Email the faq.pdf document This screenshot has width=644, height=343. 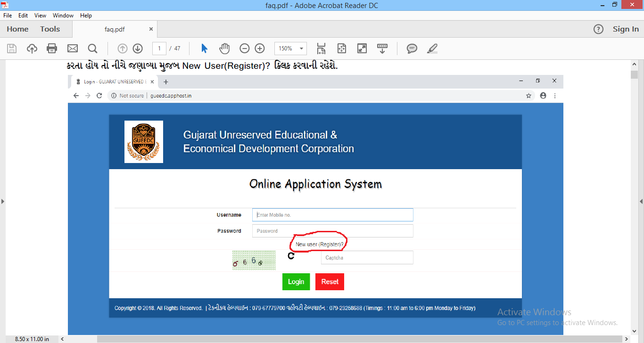pos(72,48)
